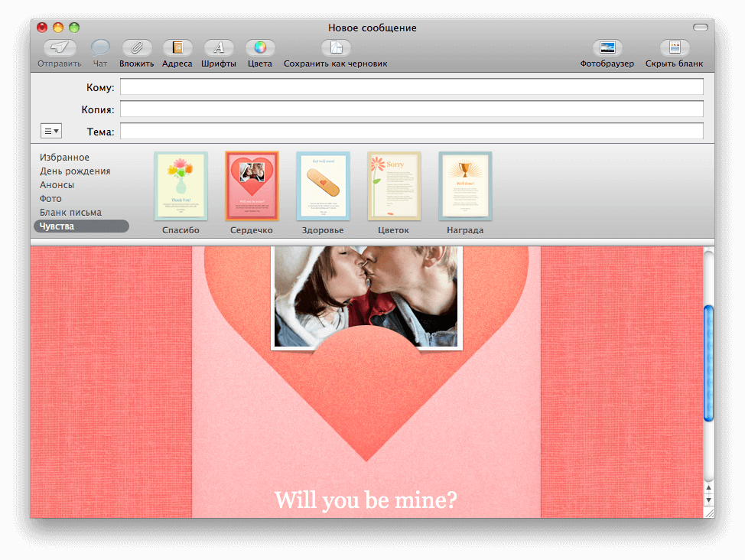Choose the Спасибо template thumbnail
745x560 pixels.
click(x=181, y=186)
